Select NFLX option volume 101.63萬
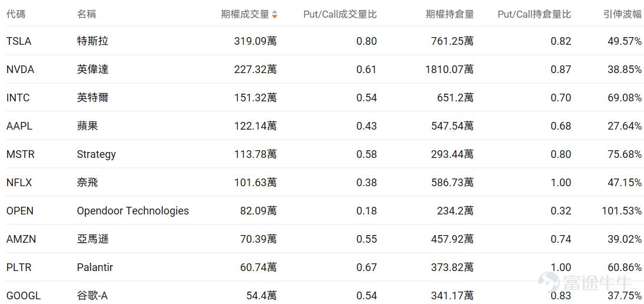Viewport: 644px width, 304px height. (x=255, y=183)
